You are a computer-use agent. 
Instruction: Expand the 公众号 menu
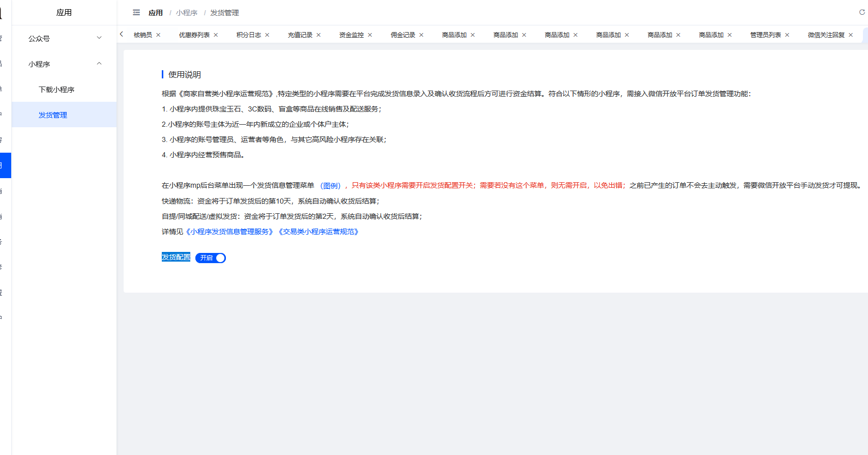pos(64,39)
